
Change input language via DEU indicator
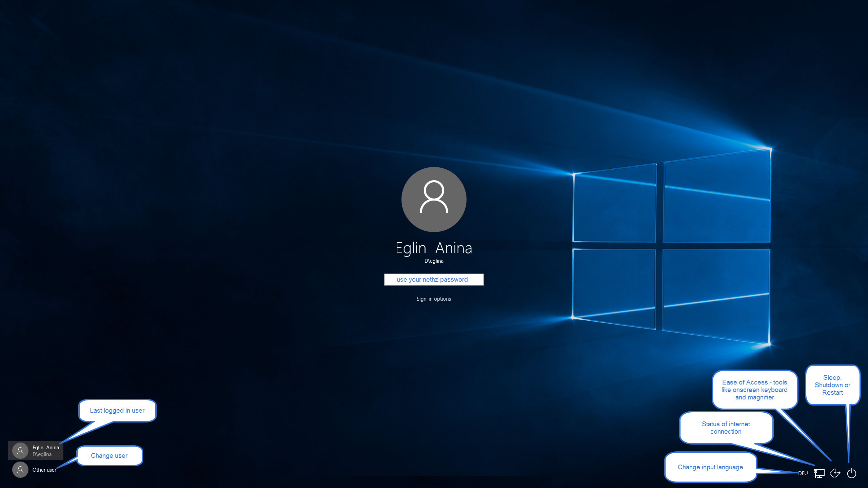pos(803,473)
